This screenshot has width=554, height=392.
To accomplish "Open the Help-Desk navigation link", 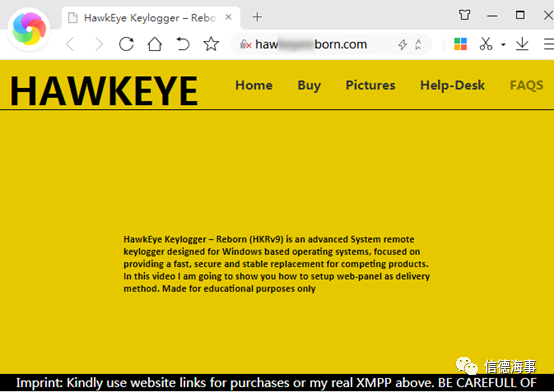I will tap(452, 85).
